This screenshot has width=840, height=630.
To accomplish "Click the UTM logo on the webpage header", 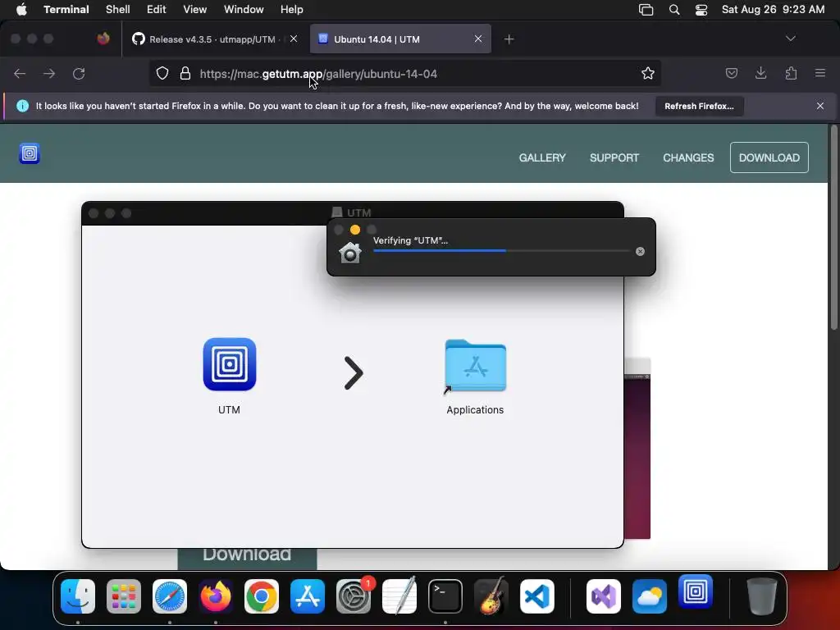I will point(30,153).
